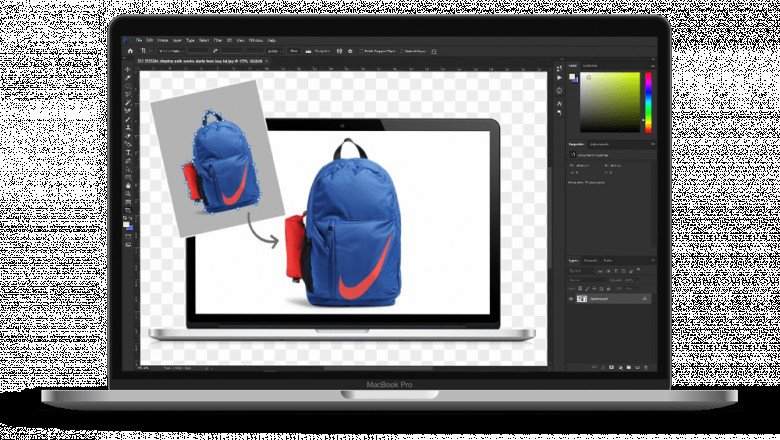Open the Filter menu
780x440 pixels.
[x=218, y=40]
